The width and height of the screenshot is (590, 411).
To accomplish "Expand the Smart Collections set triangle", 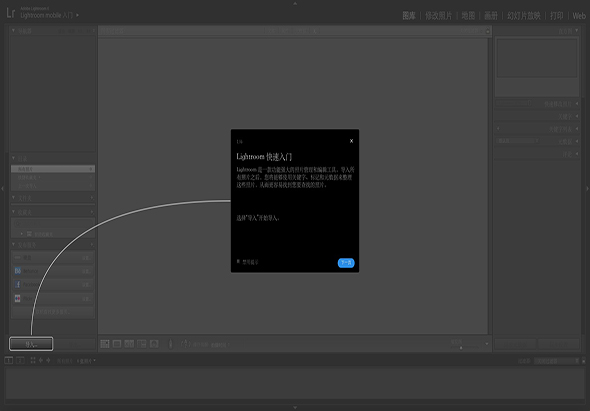I will pos(21,234).
